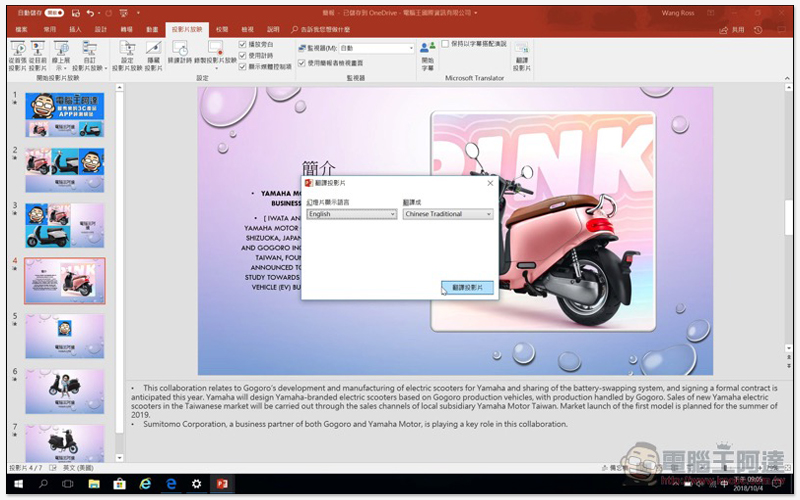The height and width of the screenshot is (500, 800).
Task: Select slide 1 thumbnail
Action: click(65, 115)
